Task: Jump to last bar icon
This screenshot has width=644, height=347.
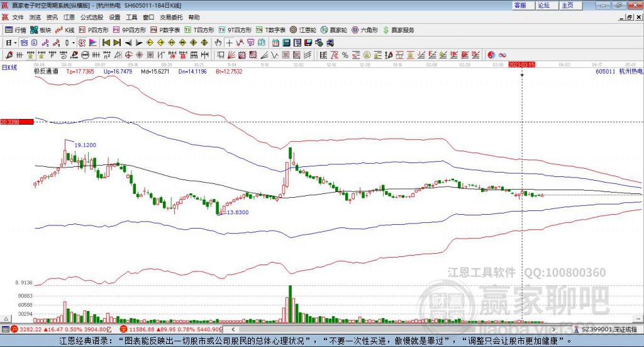Action: click(117, 43)
